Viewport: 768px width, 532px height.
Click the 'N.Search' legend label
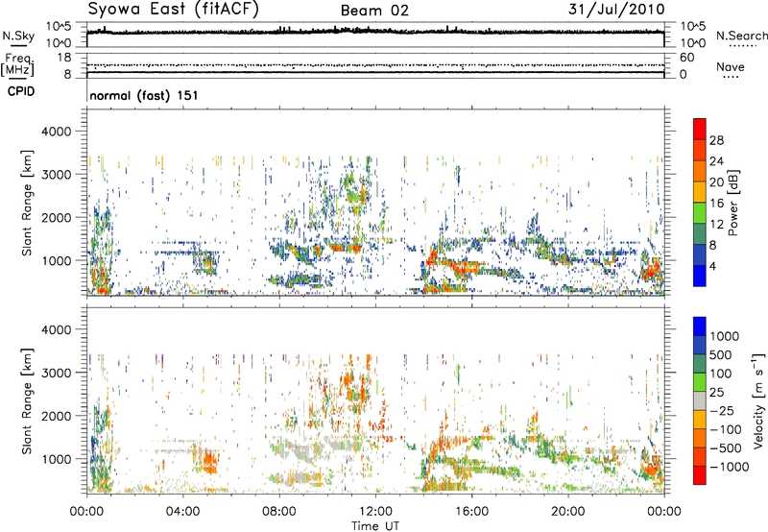741,36
